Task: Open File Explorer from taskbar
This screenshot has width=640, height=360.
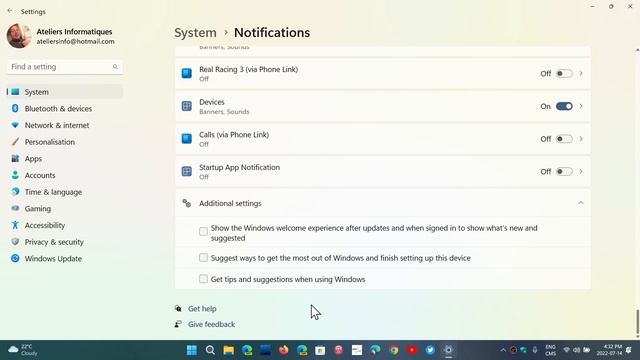Action: coord(229,350)
